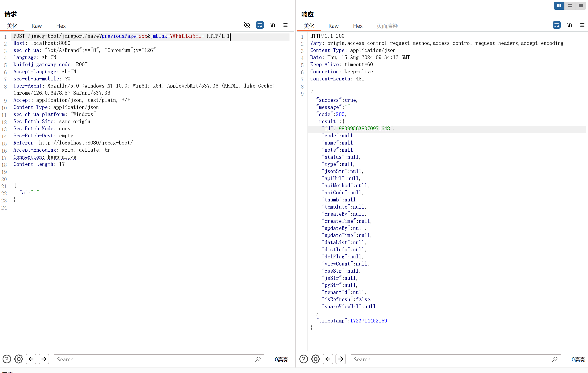The width and height of the screenshot is (588, 373).
Task: Toggle show newline \n in response panel
Action: 570,25
